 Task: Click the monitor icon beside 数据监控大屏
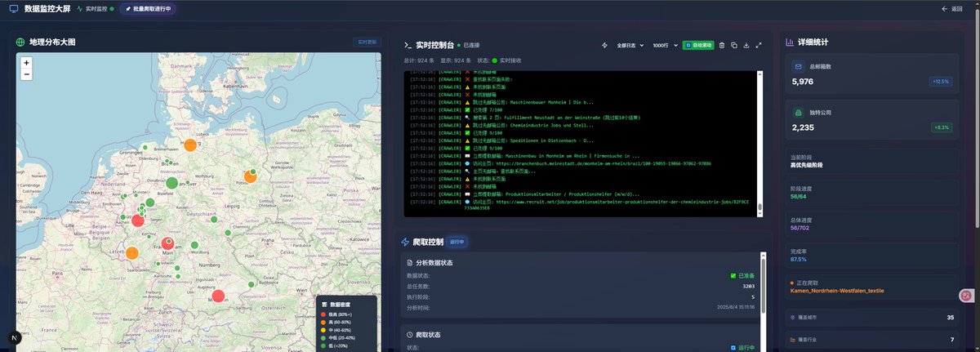[x=14, y=8]
